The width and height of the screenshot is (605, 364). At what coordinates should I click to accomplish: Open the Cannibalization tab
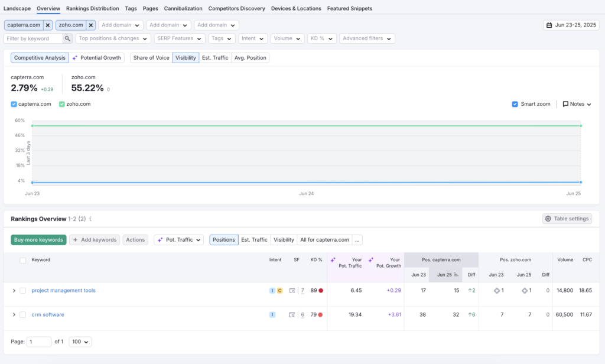(183, 8)
